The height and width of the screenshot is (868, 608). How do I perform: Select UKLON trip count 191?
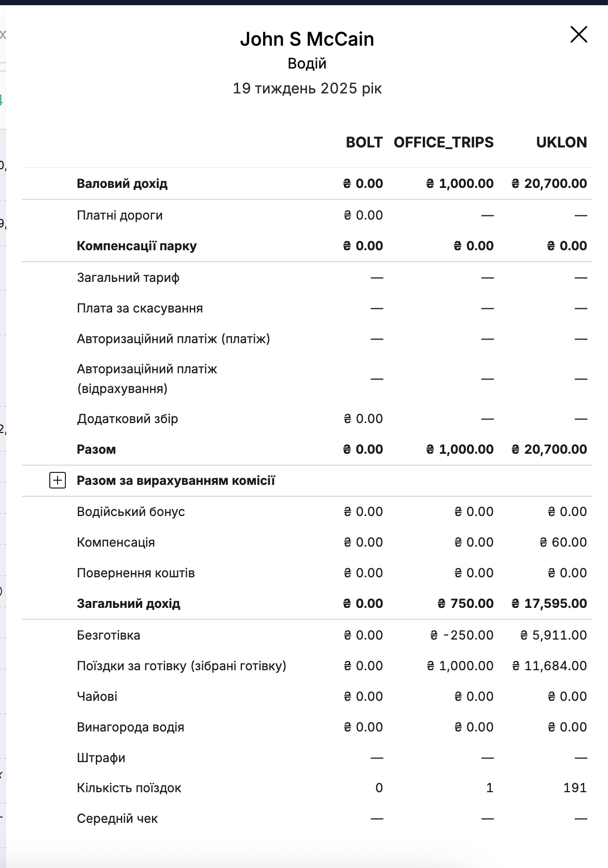(x=575, y=788)
